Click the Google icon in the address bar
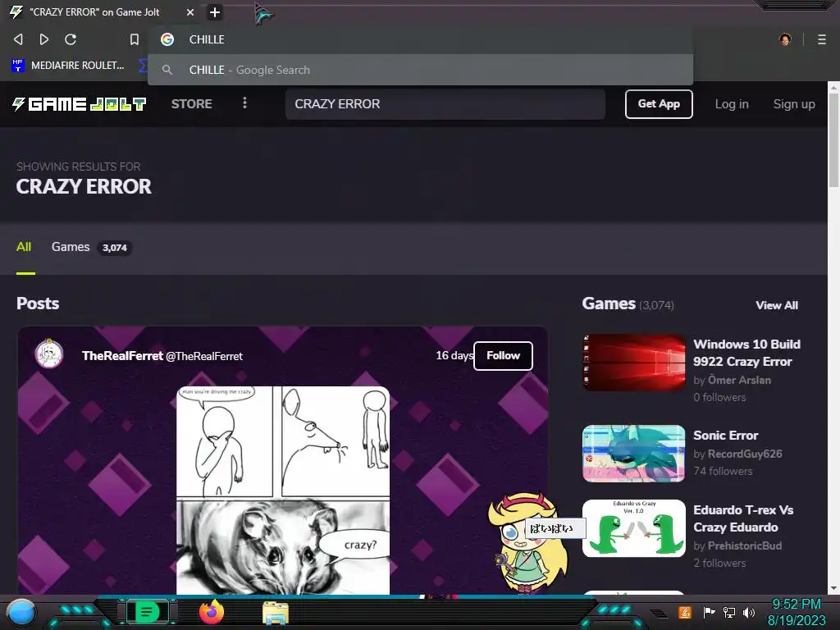The height and width of the screenshot is (630, 840). [x=167, y=39]
